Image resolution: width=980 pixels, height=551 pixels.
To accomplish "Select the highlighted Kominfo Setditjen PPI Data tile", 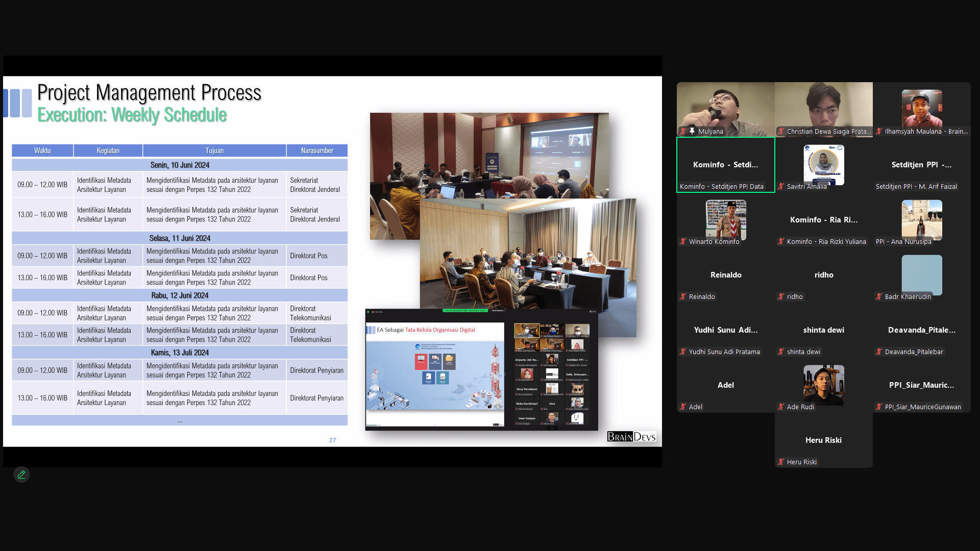I will point(725,164).
